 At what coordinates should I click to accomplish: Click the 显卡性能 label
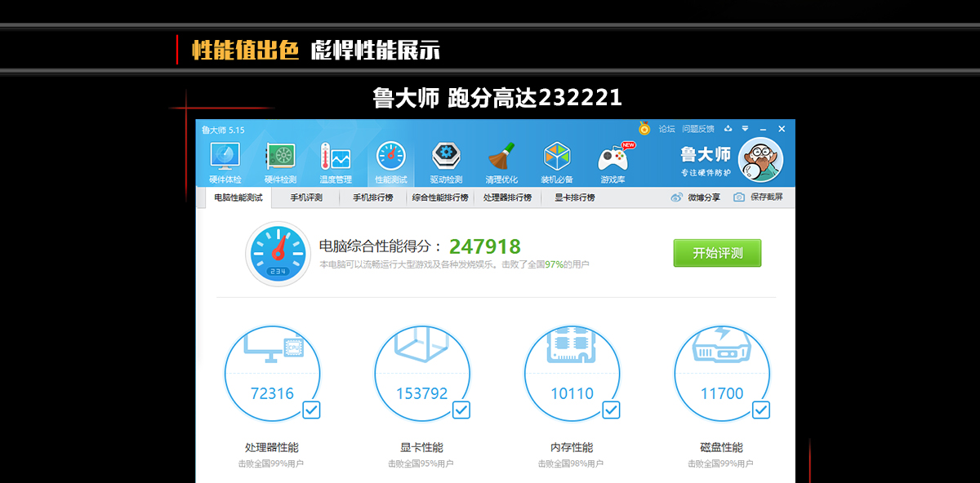[x=422, y=447]
